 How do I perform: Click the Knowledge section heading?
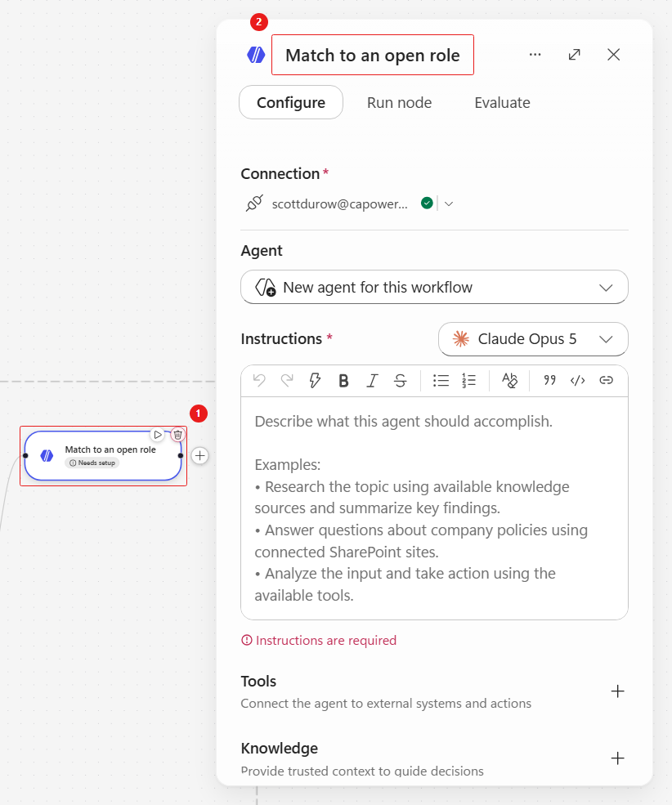click(x=280, y=749)
